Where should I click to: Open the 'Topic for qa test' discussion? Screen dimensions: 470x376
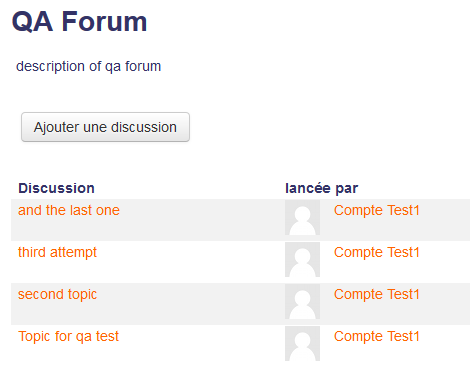[x=68, y=336]
